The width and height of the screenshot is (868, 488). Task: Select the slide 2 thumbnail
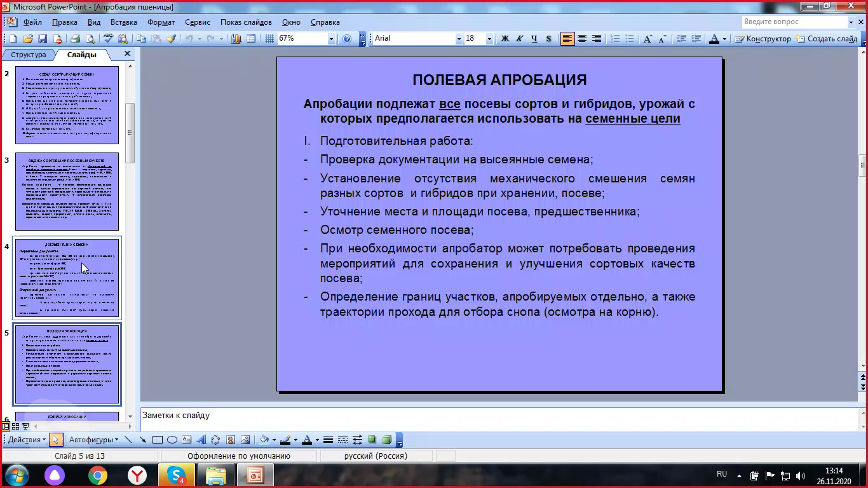coord(67,105)
